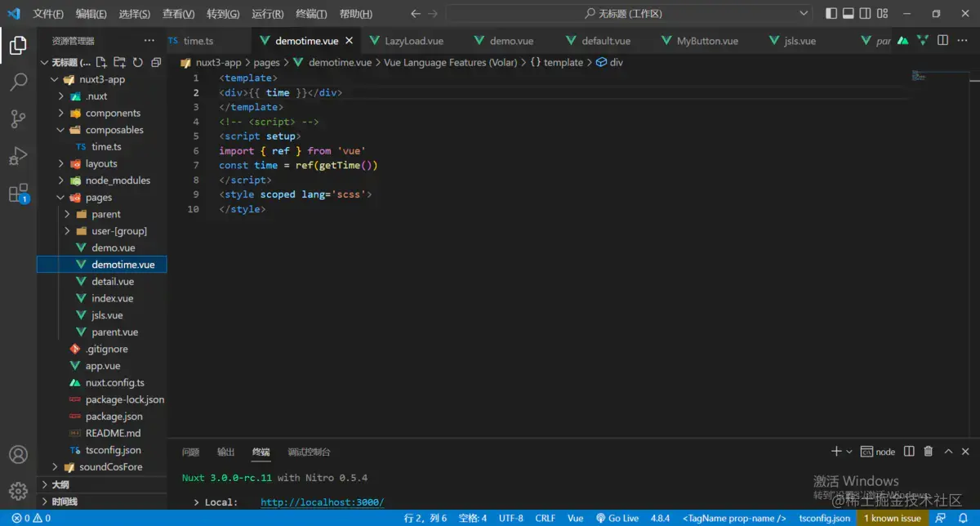
Task: Open the Search view in activity bar
Action: (18, 82)
